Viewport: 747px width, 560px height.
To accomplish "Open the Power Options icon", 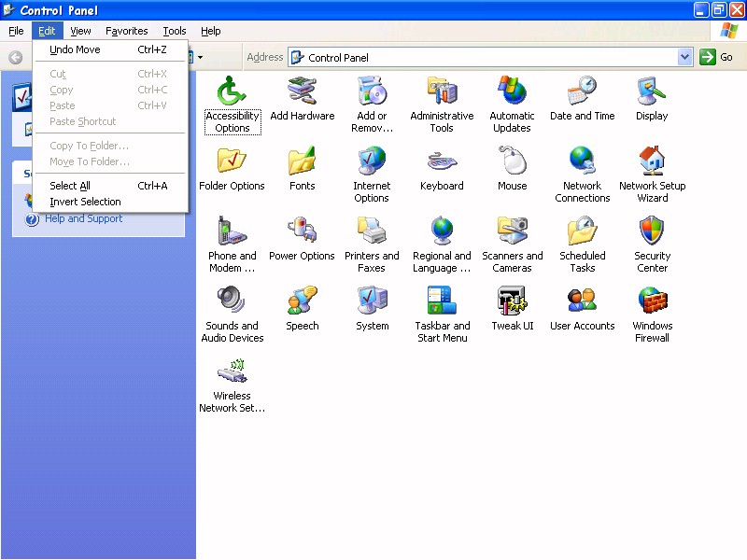I will [302, 230].
